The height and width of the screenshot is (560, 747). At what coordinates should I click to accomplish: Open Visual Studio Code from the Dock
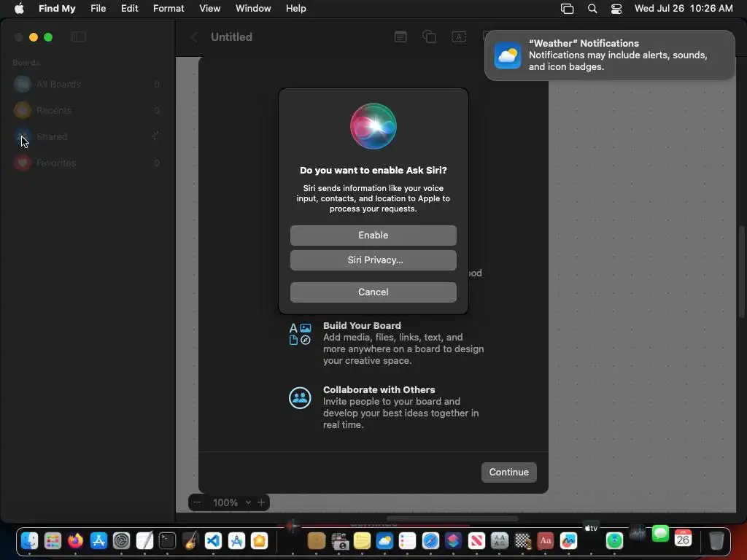coord(213,540)
